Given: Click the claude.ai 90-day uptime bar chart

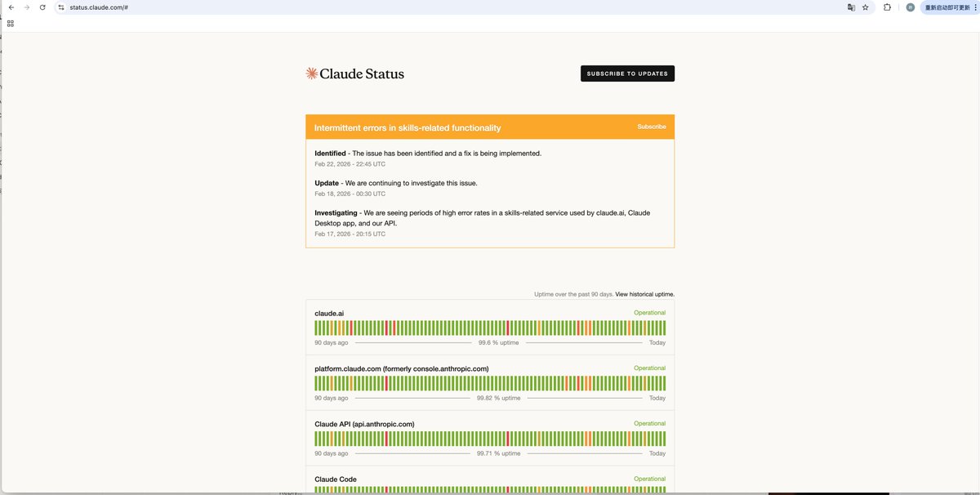Looking at the screenshot, I should click(x=490, y=328).
